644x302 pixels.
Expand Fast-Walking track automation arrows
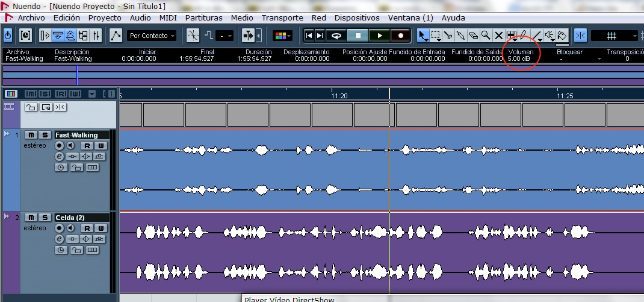[7, 134]
